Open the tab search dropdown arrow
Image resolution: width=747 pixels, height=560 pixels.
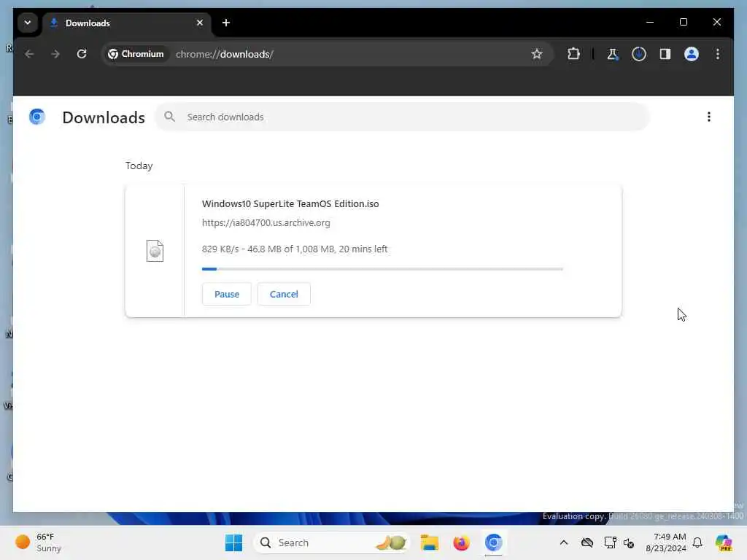point(28,23)
